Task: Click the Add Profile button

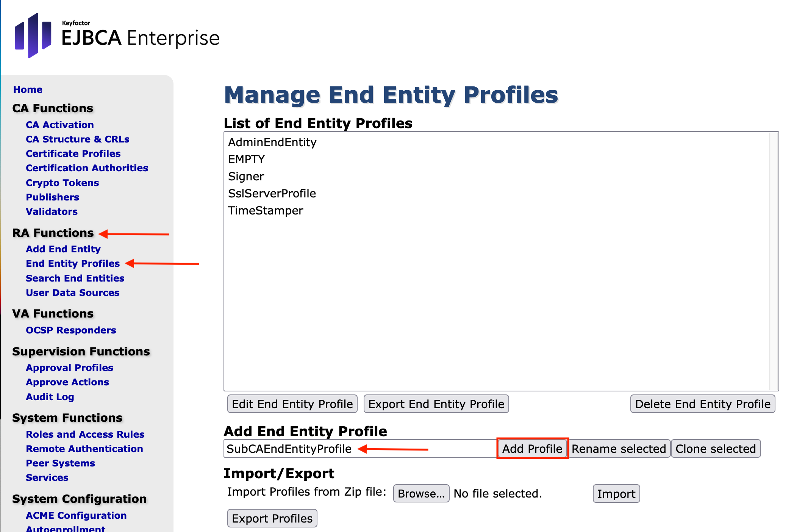Action: coord(532,449)
